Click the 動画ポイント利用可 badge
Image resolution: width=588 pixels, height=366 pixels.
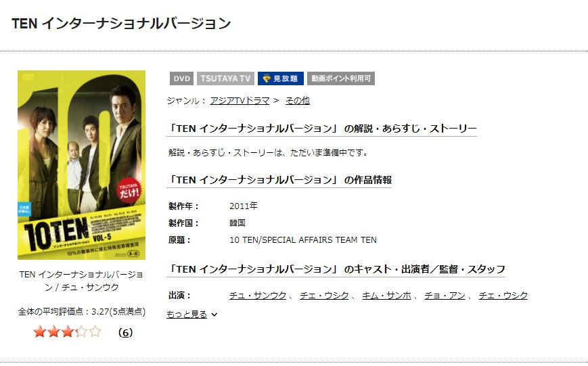click(x=341, y=78)
